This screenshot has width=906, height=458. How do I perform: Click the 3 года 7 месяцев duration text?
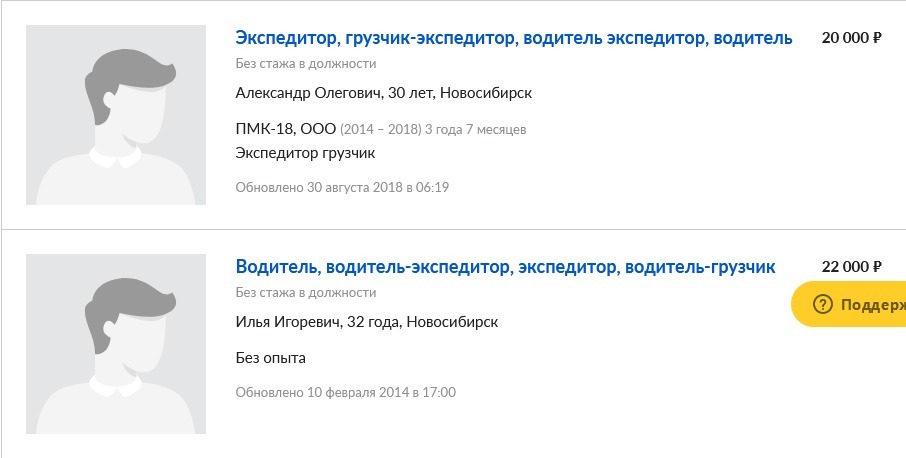pyautogui.click(x=476, y=129)
